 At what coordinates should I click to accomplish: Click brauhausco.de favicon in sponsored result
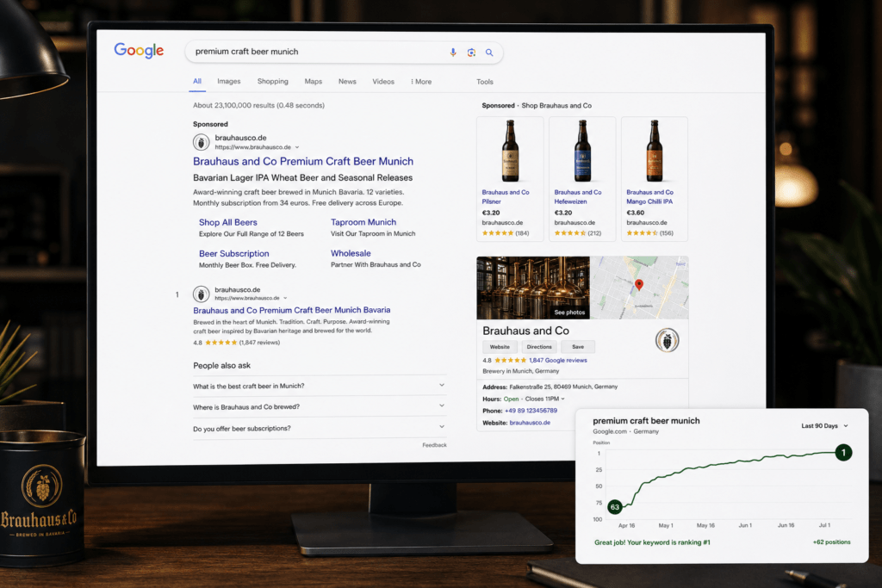click(201, 142)
